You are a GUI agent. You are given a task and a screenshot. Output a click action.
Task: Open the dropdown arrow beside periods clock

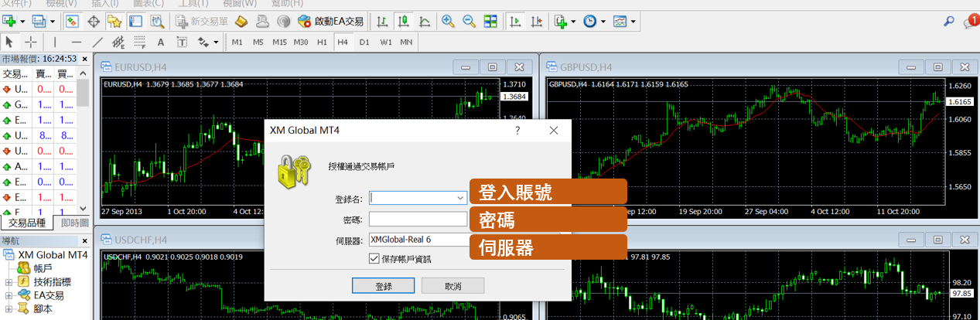[x=603, y=22]
